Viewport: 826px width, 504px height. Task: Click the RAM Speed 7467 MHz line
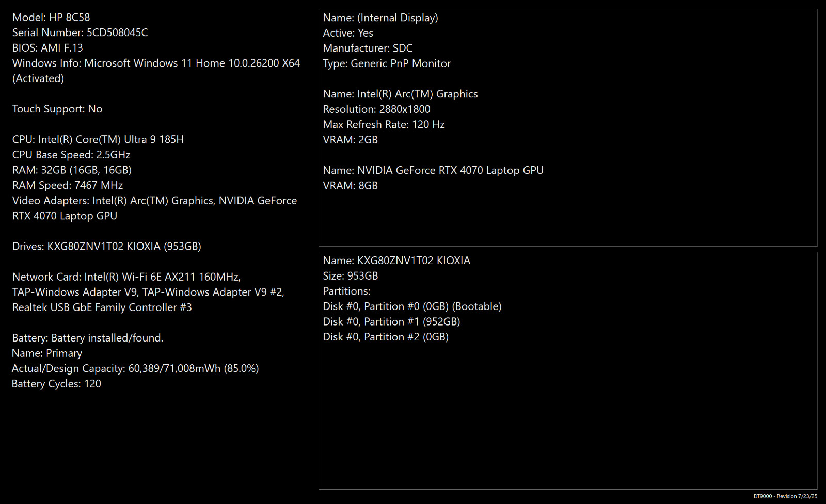click(x=68, y=185)
